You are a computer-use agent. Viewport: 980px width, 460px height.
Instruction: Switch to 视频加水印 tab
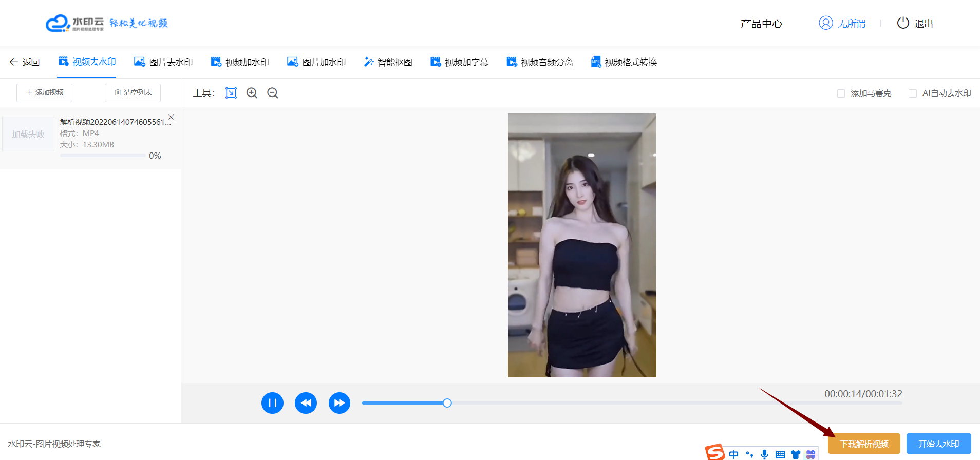coord(240,62)
